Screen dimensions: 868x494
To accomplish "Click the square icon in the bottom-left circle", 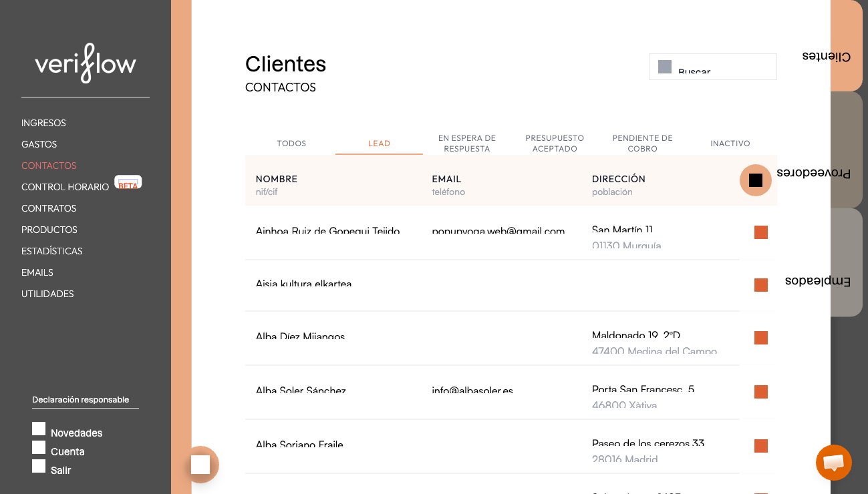I will click(x=200, y=465).
